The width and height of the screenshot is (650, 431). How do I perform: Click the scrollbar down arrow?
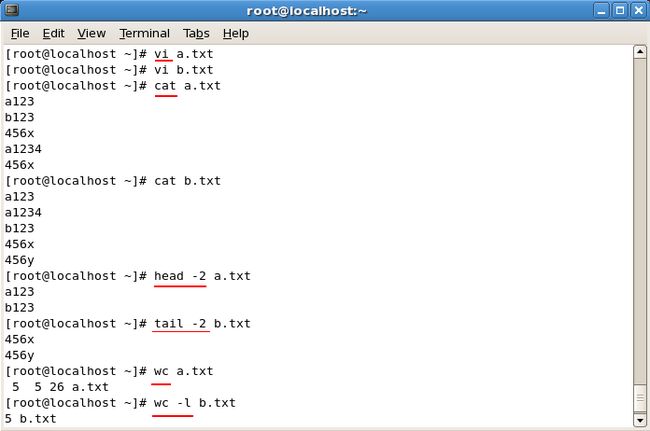[x=640, y=420]
